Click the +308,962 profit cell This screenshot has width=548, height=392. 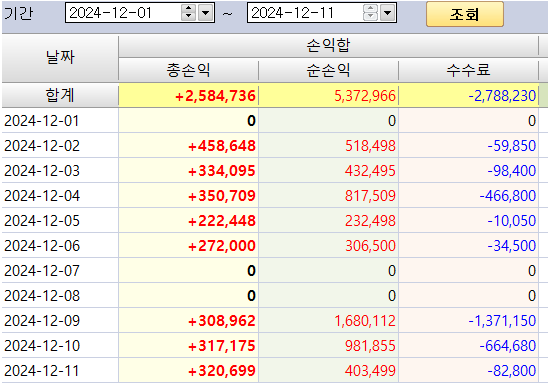(189, 320)
